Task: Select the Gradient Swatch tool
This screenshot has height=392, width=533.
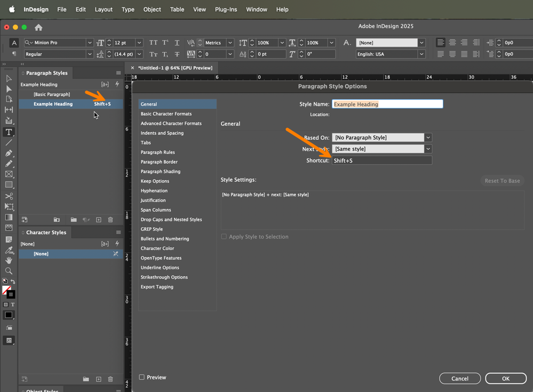Action: [x=9, y=218]
